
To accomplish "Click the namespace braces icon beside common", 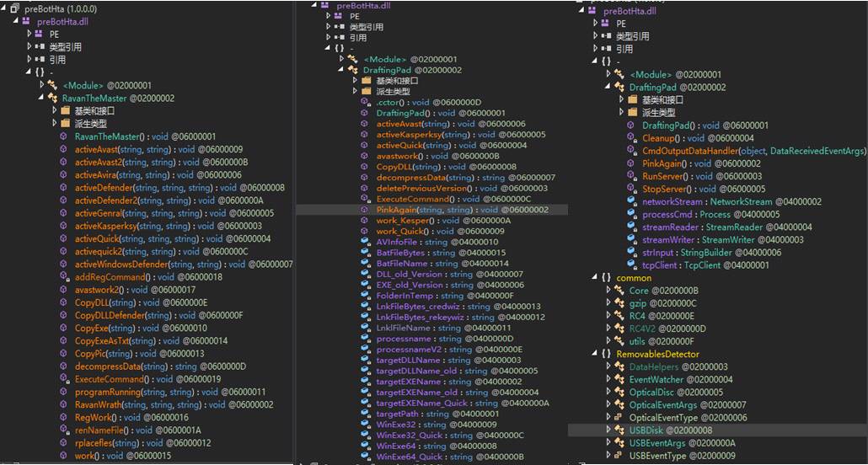I will coord(606,277).
